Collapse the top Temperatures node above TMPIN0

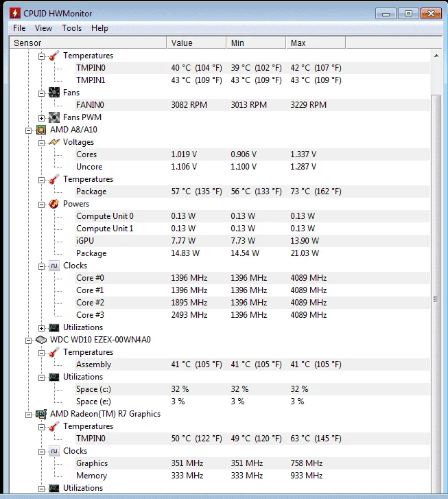coord(41,56)
